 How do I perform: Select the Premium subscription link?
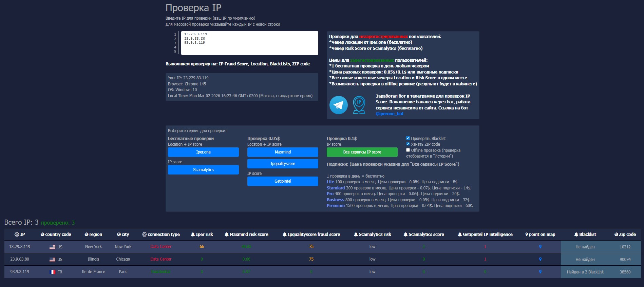336,206
